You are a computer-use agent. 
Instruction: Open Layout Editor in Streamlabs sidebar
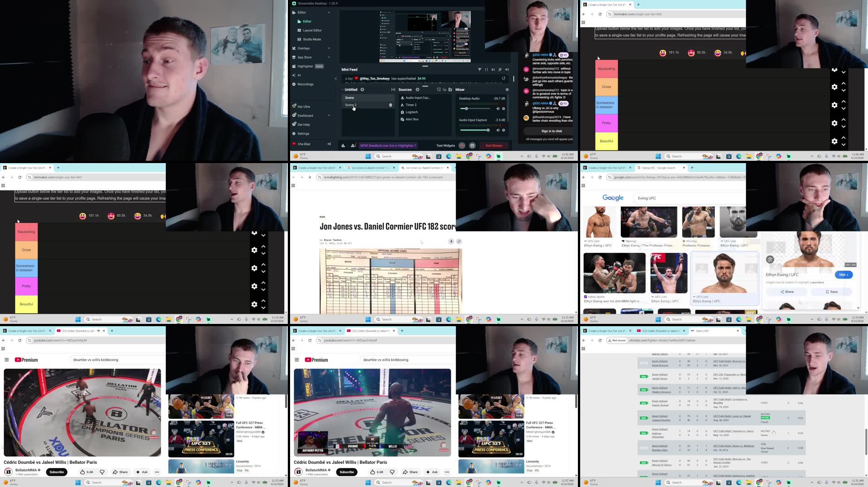tap(313, 30)
